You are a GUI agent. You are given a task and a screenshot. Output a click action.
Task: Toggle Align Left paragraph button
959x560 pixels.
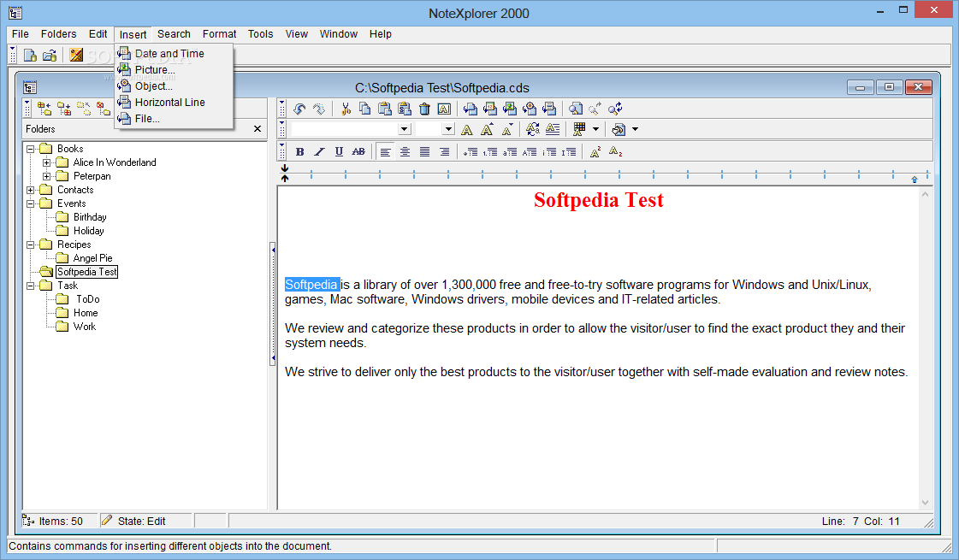pos(385,151)
